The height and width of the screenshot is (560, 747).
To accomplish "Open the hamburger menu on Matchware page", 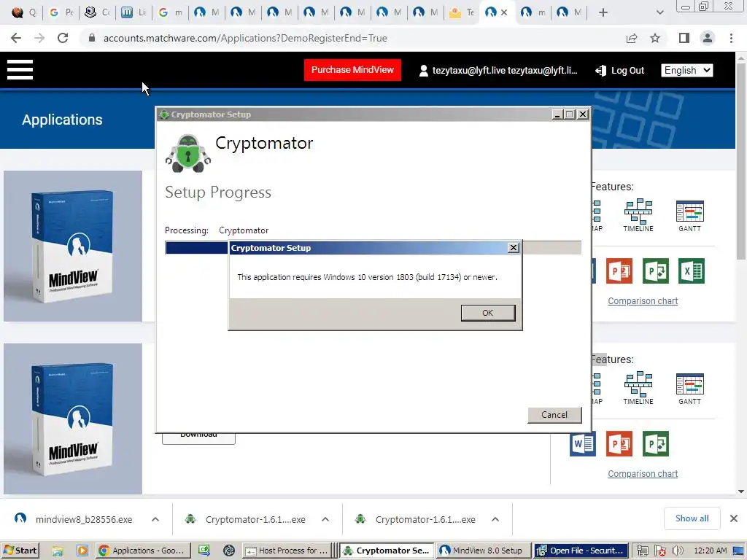I will (x=20, y=70).
